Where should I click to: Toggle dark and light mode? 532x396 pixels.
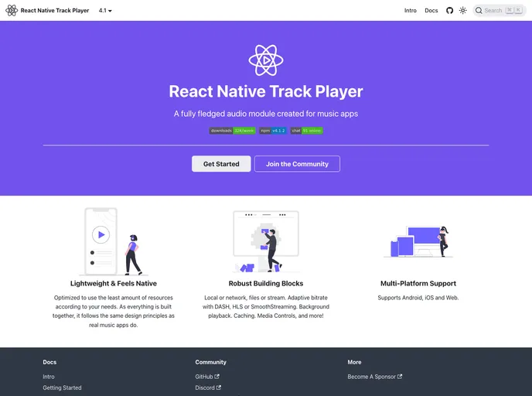pos(462,11)
